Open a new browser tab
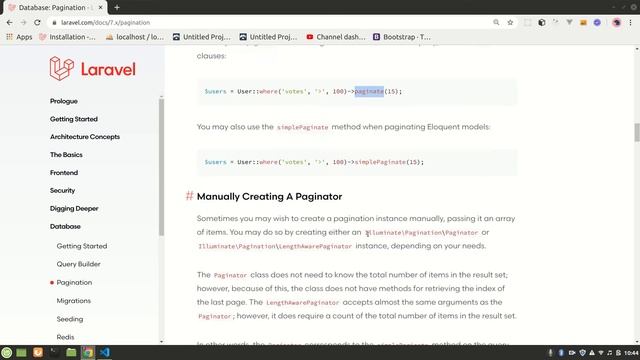Screen dimensions: 640x360 tap(117, 7)
